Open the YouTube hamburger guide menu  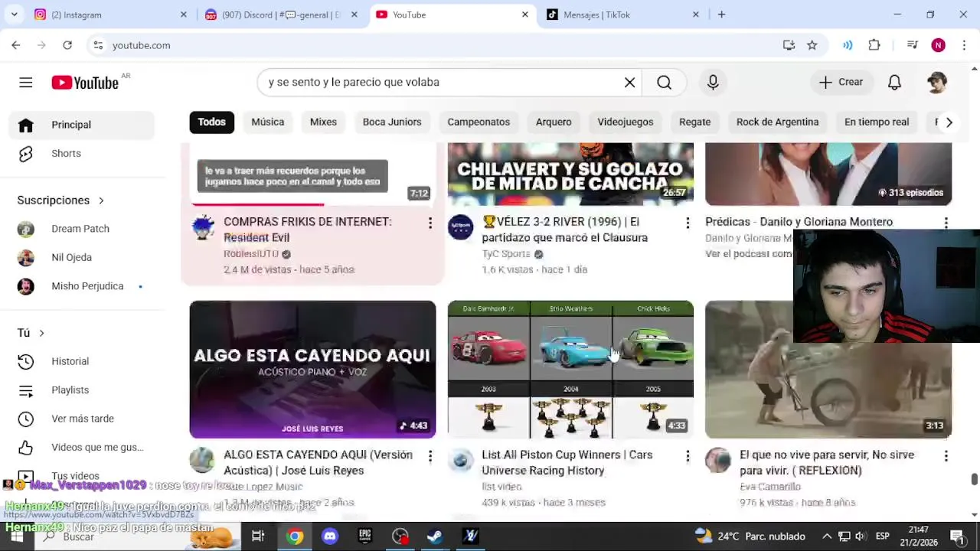pyautogui.click(x=26, y=82)
